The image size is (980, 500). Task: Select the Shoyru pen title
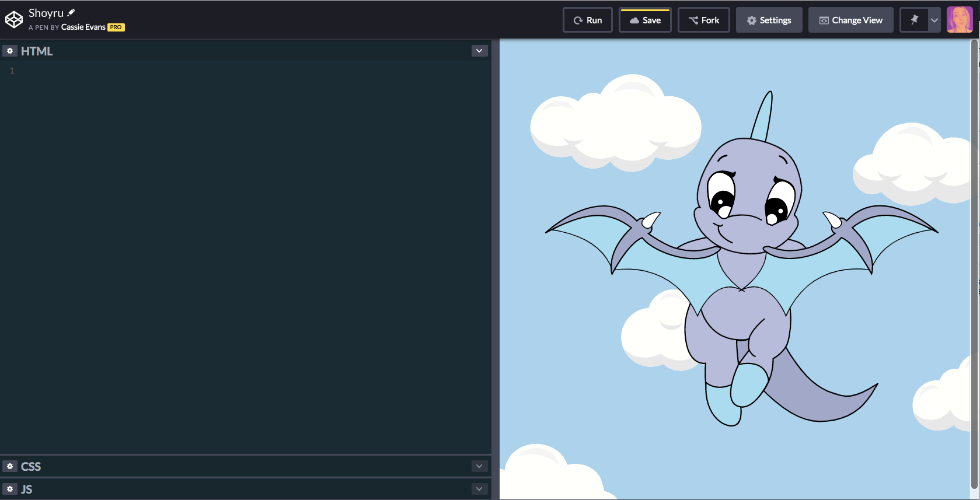click(46, 13)
